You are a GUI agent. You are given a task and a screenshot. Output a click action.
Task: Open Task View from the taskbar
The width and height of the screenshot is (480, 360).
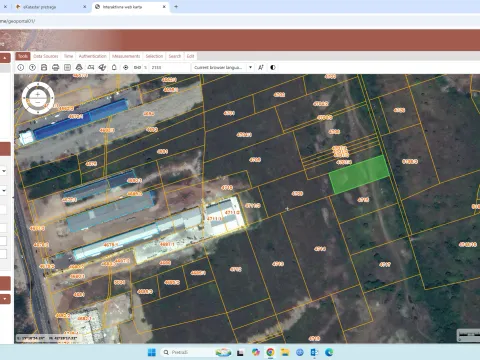click(240, 352)
